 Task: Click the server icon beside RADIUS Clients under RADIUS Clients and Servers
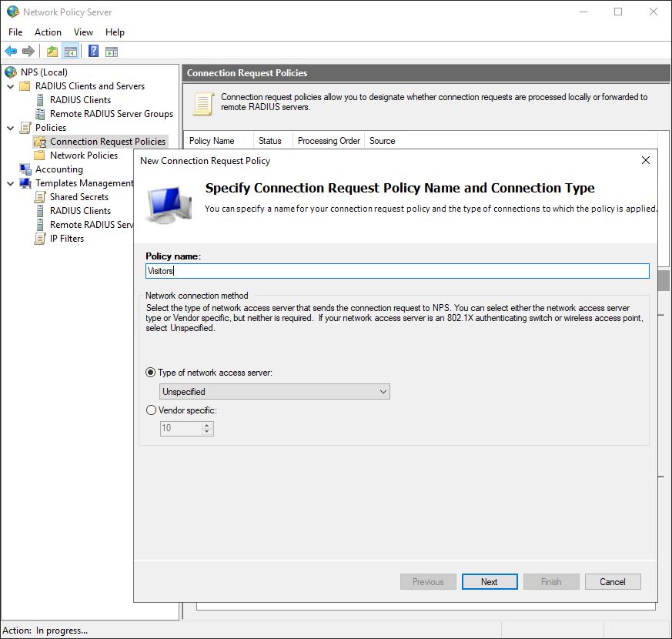pos(40,100)
